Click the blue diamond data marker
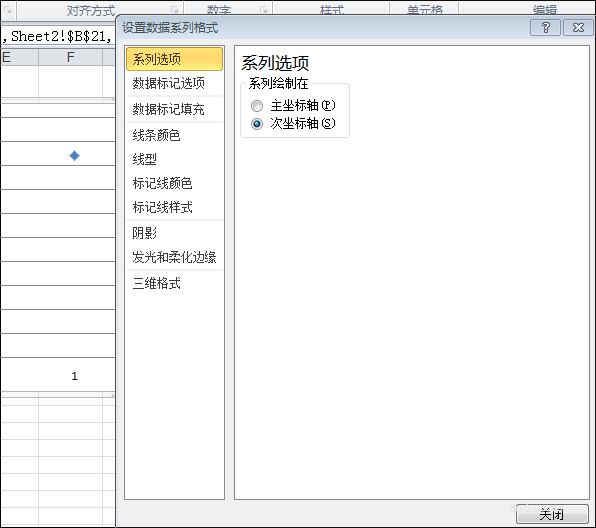Image resolution: width=596 pixels, height=528 pixels. coord(74,155)
